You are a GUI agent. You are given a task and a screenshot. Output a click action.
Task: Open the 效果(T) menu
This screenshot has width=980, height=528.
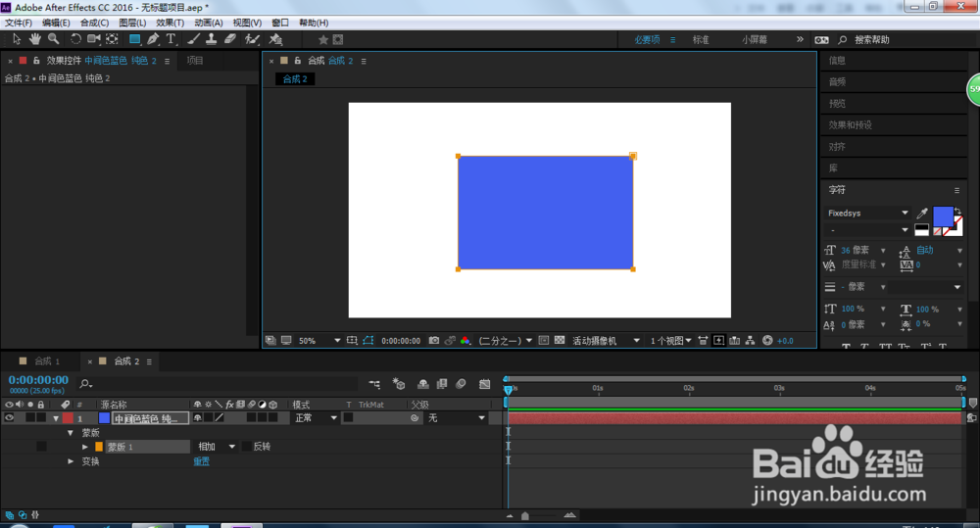(x=170, y=23)
